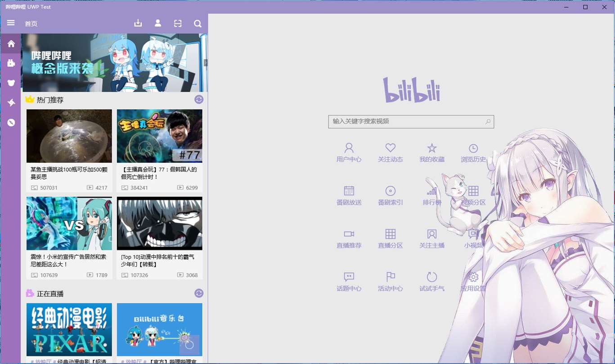Open the 100瓶可乐 video thumbnail
This screenshot has width=615, height=364.
point(69,136)
